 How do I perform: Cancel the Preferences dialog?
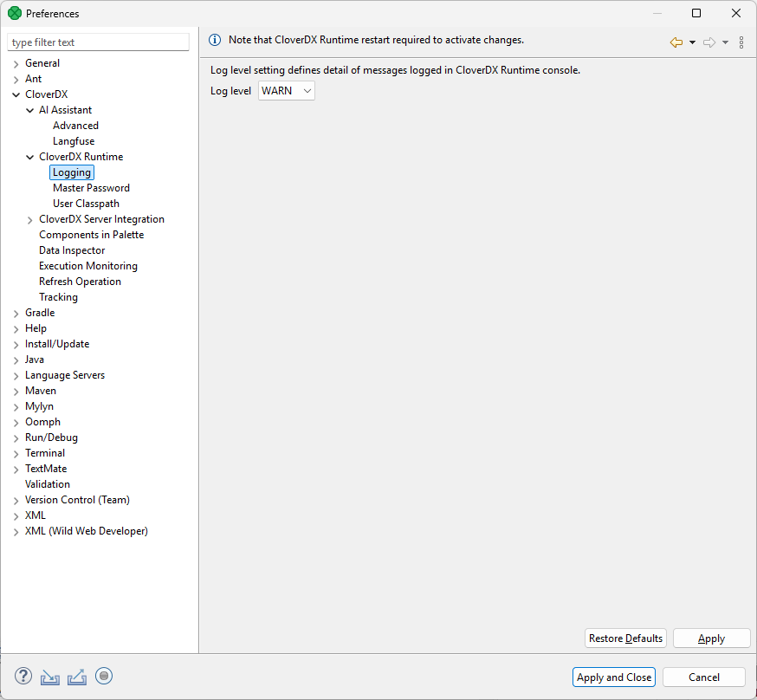tap(704, 677)
